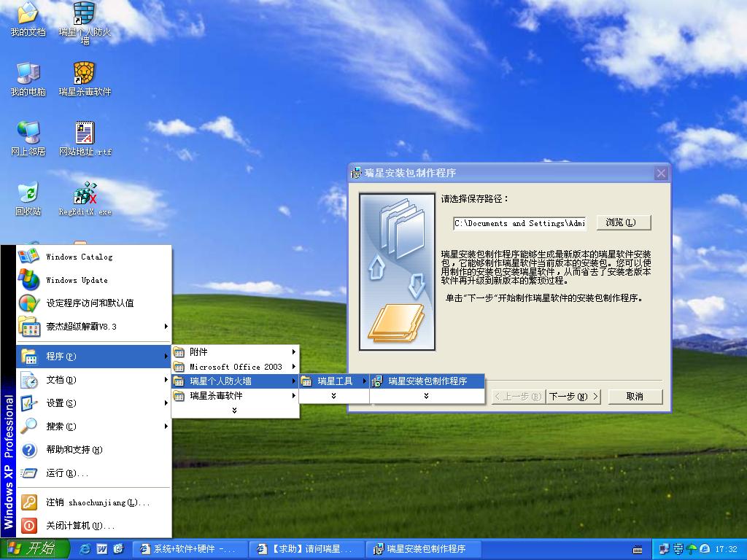This screenshot has height=560, width=747.
Task: Select 瑞星工具 submenu item
Action: point(334,381)
